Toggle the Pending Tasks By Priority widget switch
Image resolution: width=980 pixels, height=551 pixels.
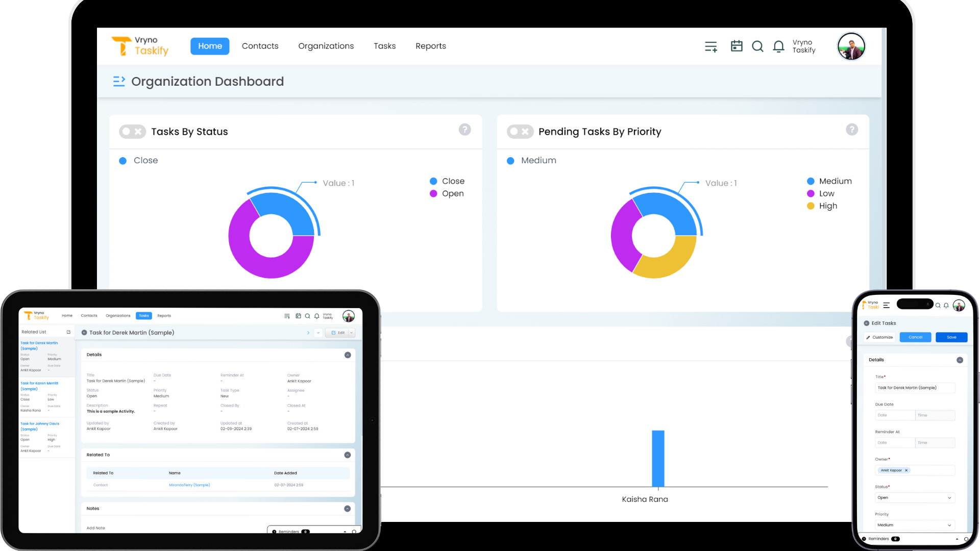[x=520, y=131]
